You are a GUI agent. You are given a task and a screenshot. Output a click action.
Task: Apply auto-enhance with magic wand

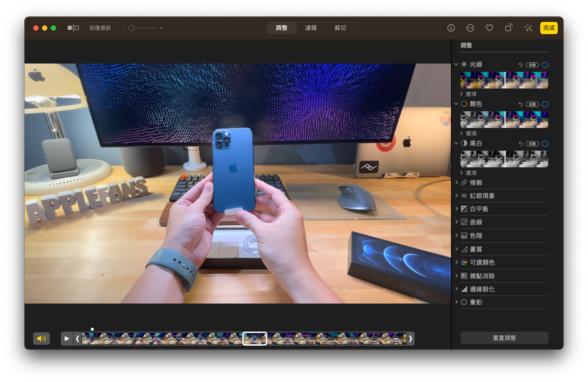click(528, 28)
